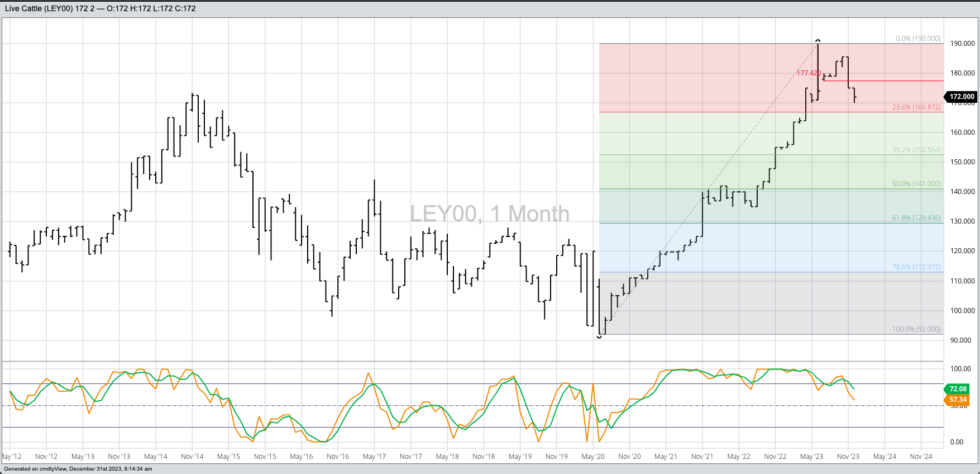Click the orange 57.34 stochastic value tag
The width and height of the screenshot is (980, 474).
(x=958, y=400)
